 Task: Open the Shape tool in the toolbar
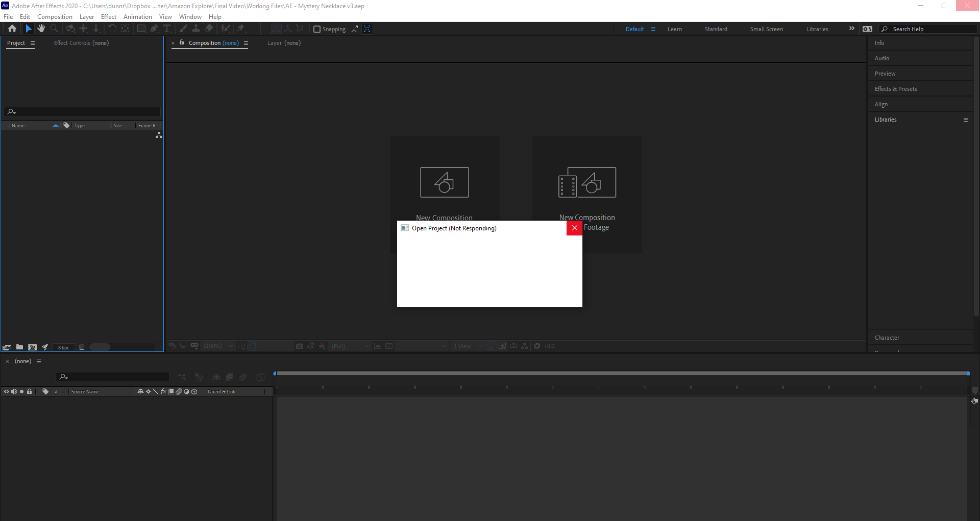tap(141, 29)
